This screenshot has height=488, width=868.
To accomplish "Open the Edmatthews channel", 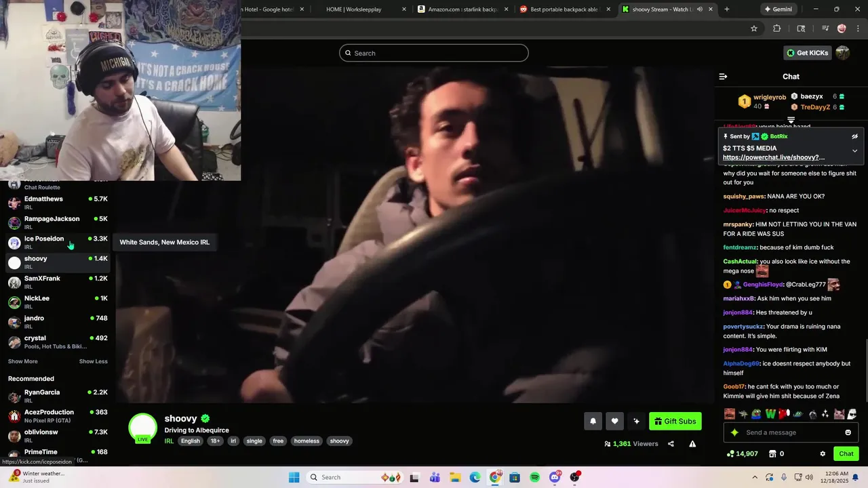I will (x=58, y=202).
